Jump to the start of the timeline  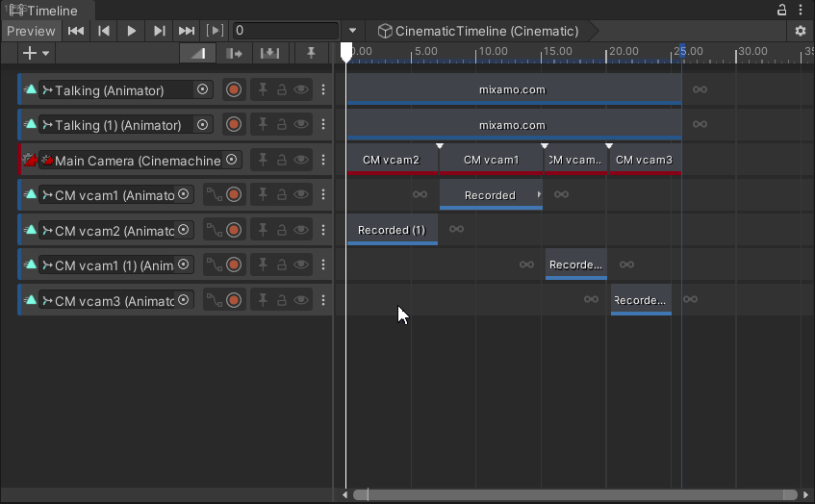(x=75, y=31)
